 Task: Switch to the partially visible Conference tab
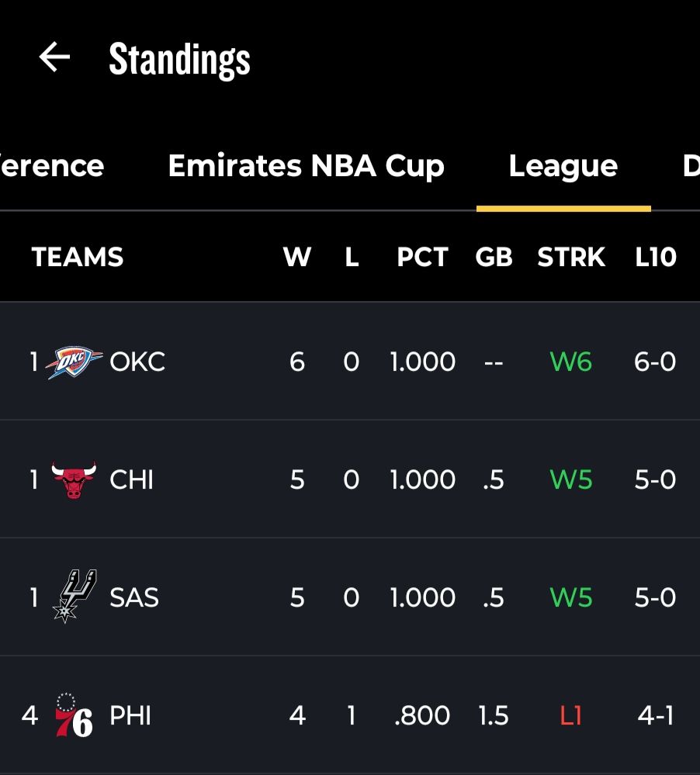pos(52,166)
